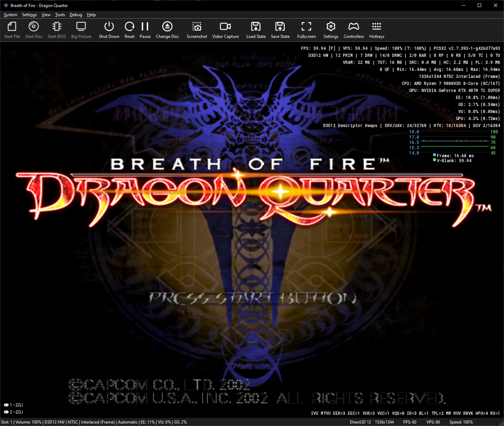This screenshot has height=426, width=504.
Task: Click the Start File toolbar icon
Action: (12, 30)
